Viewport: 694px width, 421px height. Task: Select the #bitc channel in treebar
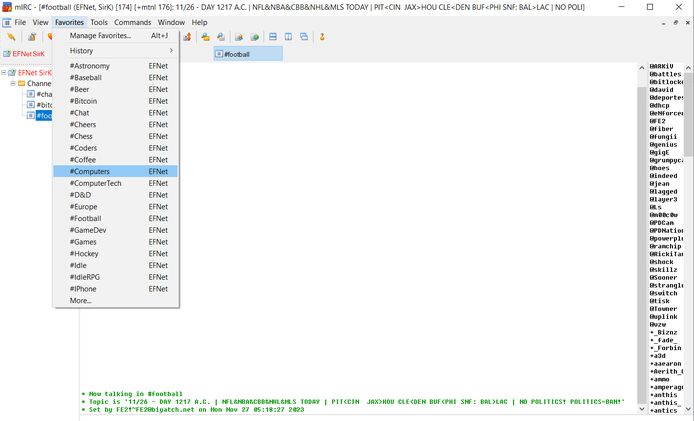tap(44, 104)
